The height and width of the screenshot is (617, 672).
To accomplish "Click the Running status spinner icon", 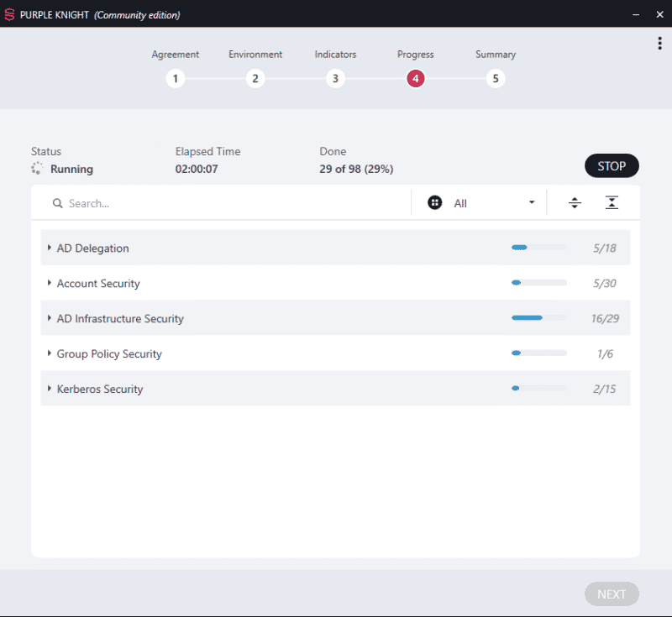I will point(37,169).
